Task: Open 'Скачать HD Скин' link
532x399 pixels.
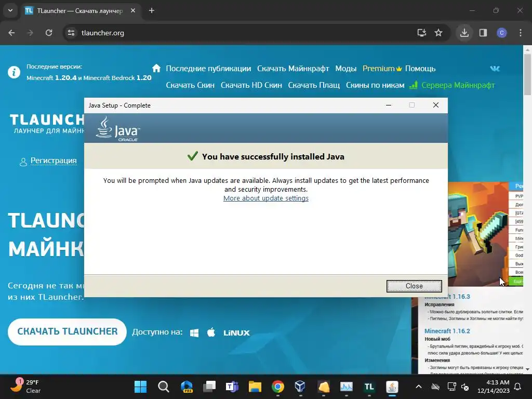Action: pos(251,85)
